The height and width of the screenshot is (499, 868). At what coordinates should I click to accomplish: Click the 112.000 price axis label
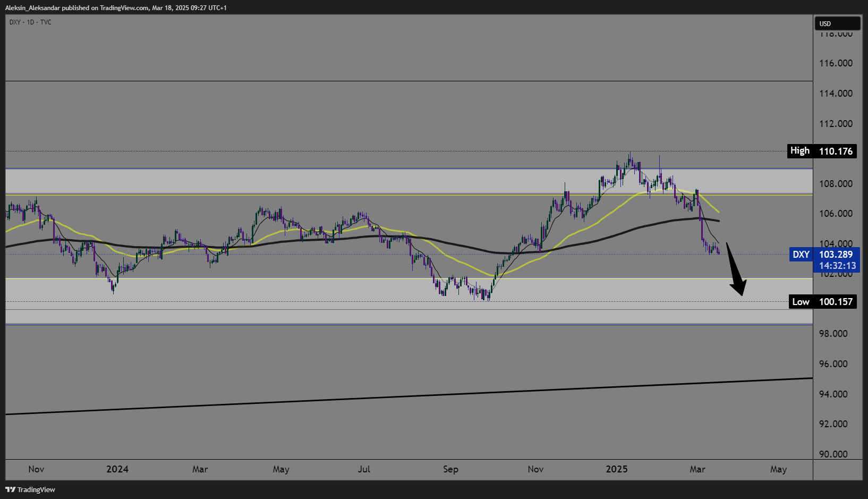tap(836, 124)
